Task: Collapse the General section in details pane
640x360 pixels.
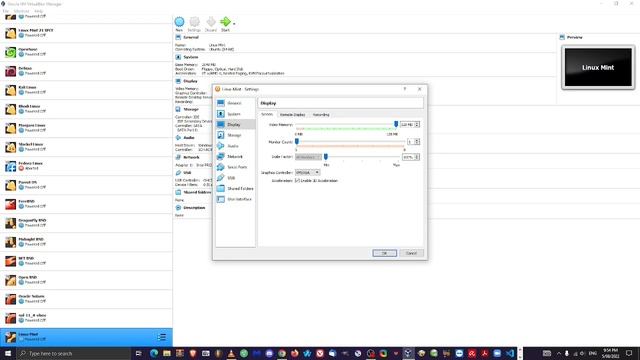Action: point(191,37)
